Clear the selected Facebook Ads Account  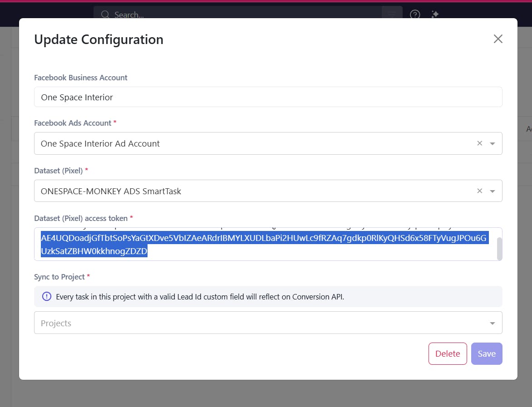coord(479,143)
